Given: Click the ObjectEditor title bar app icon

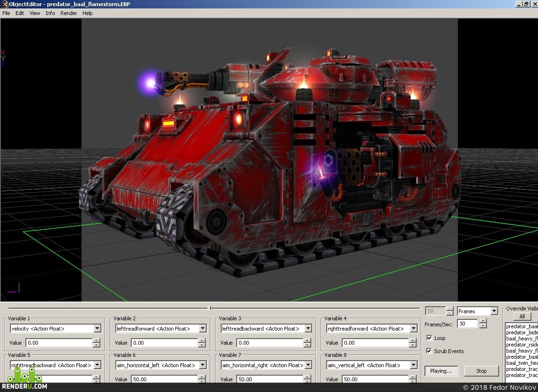Looking at the screenshot, I should click(5, 4).
